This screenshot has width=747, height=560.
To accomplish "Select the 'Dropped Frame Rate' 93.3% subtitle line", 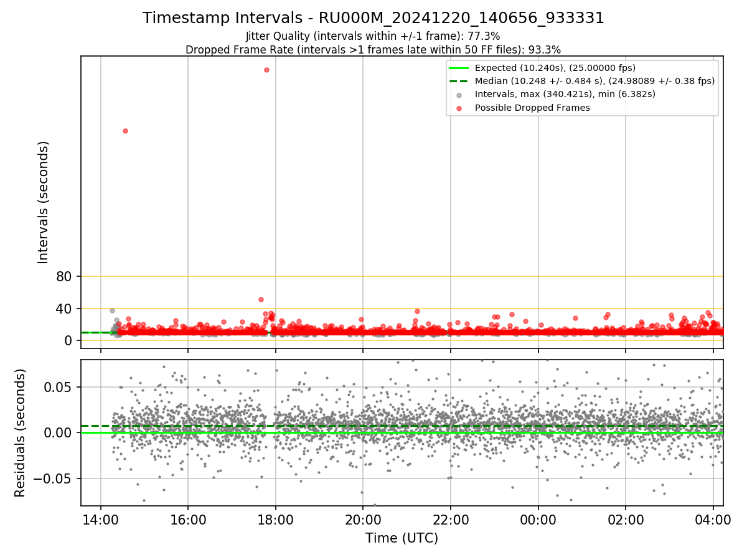I will [373, 49].
